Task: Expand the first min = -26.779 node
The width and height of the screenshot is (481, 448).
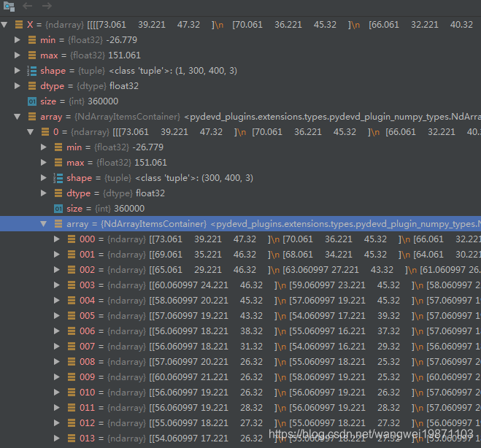Action: point(18,40)
